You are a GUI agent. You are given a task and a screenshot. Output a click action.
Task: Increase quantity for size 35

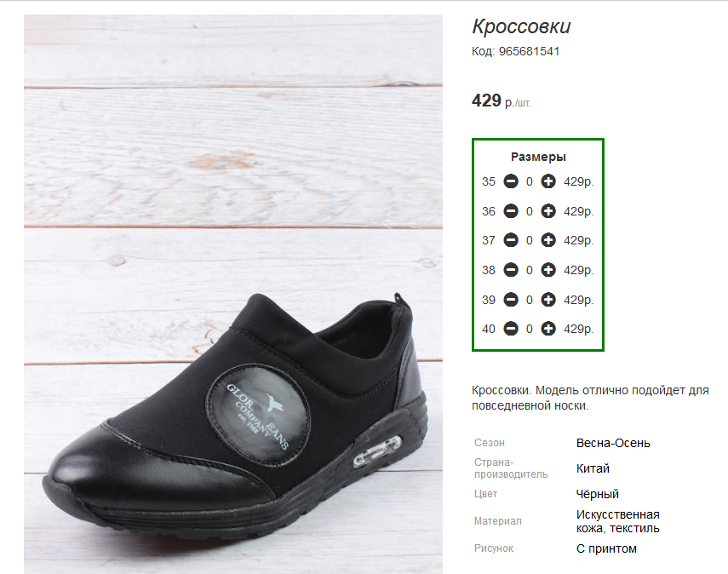[x=548, y=181]
